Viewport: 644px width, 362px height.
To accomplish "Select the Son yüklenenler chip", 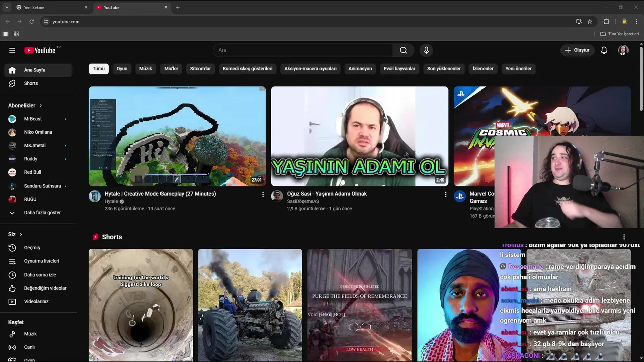I will click(444, 69).
